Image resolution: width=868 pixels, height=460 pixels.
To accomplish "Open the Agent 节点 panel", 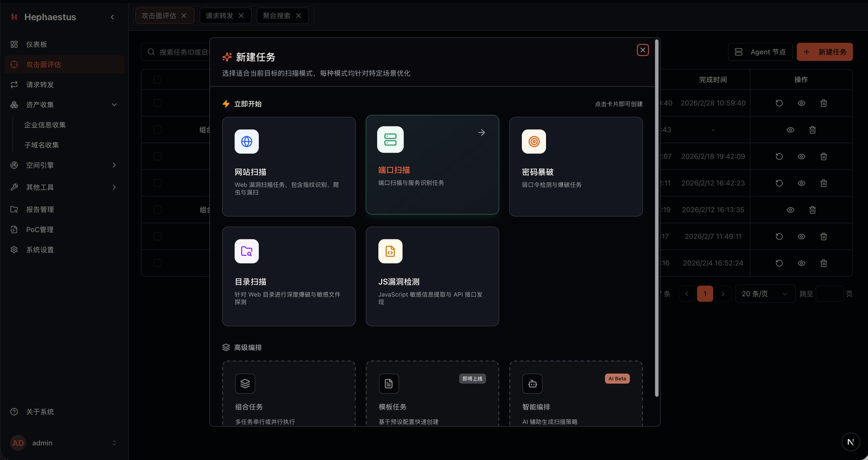I will click(761, 52).
